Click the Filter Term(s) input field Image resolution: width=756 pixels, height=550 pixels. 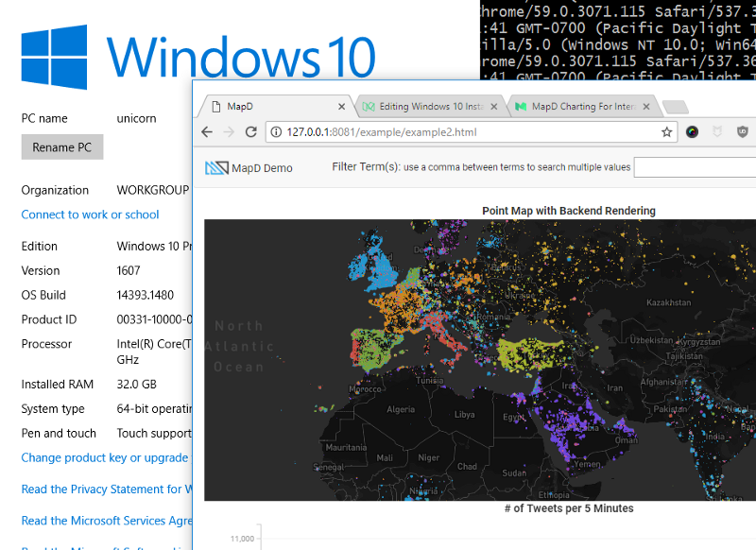coord(695,167)
